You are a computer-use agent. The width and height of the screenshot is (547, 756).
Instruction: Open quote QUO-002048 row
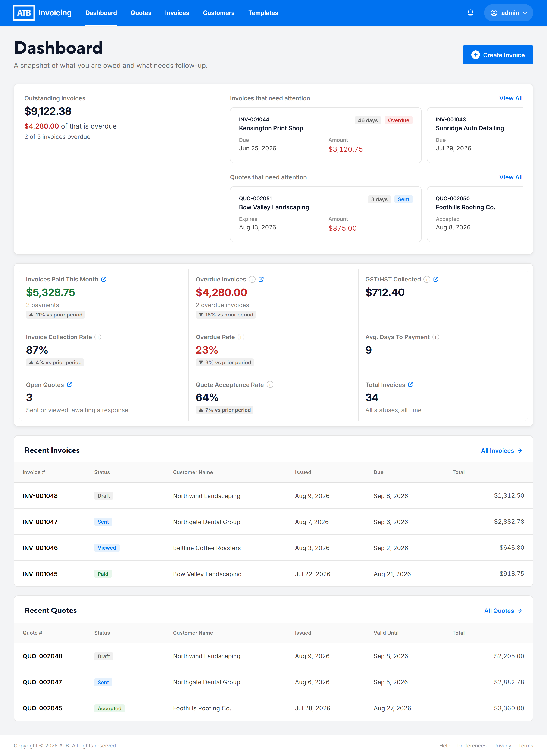(273, 656)
